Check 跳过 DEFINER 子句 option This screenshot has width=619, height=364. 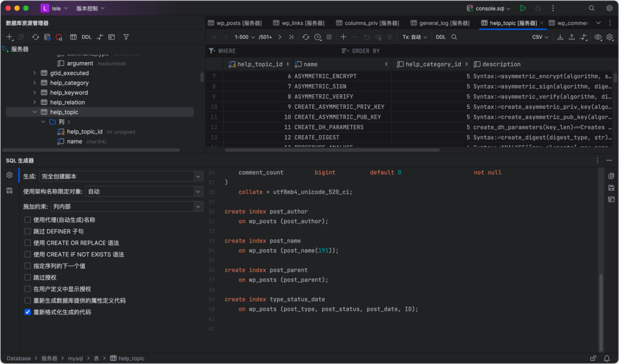tap(27, 231)
